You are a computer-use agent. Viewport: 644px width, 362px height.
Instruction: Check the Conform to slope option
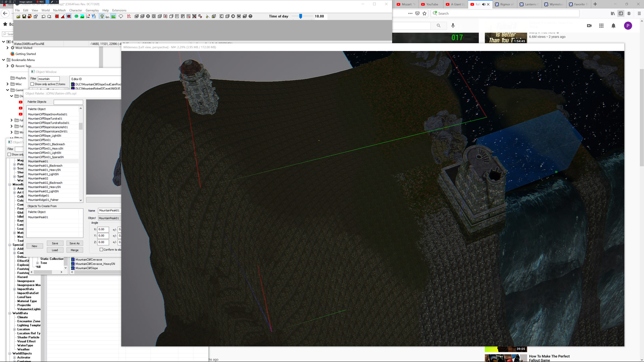pos(101,250)
